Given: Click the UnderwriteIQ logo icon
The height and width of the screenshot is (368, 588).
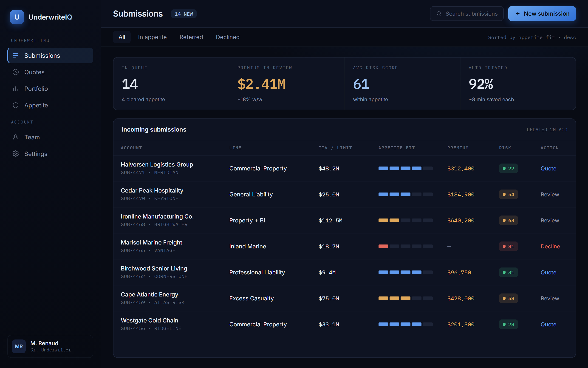Looking at the screenshot, I should (17, 17).
